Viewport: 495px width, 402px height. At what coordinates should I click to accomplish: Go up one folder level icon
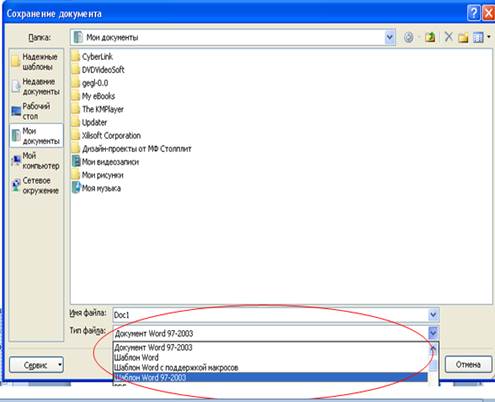click(430, 37)
